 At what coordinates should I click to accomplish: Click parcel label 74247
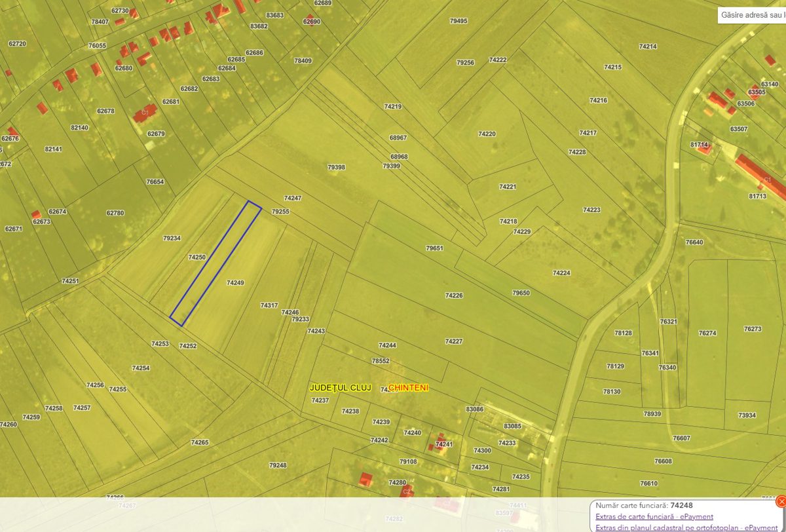(293, 198)
